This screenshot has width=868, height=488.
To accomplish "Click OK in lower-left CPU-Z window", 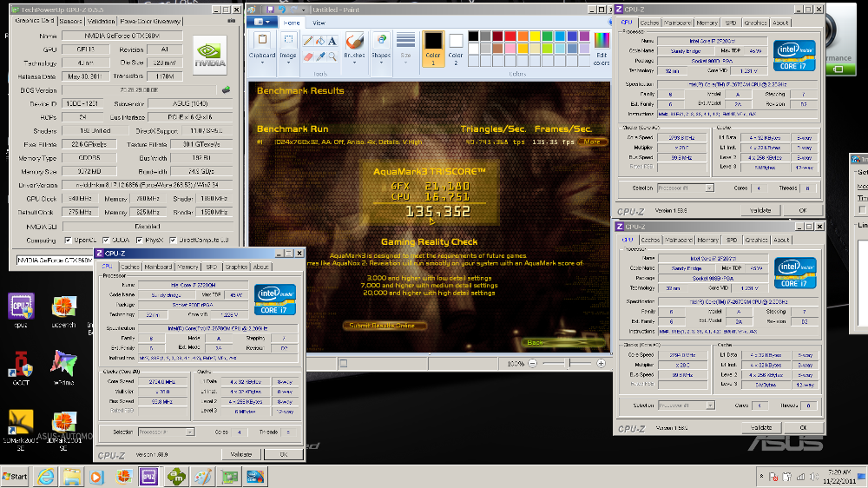I will 284,454.
